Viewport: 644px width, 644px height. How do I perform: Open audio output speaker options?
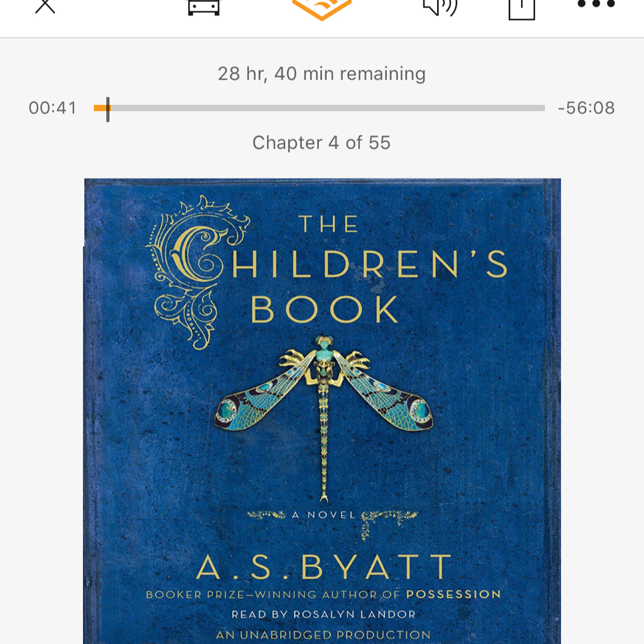click(440, 7)
